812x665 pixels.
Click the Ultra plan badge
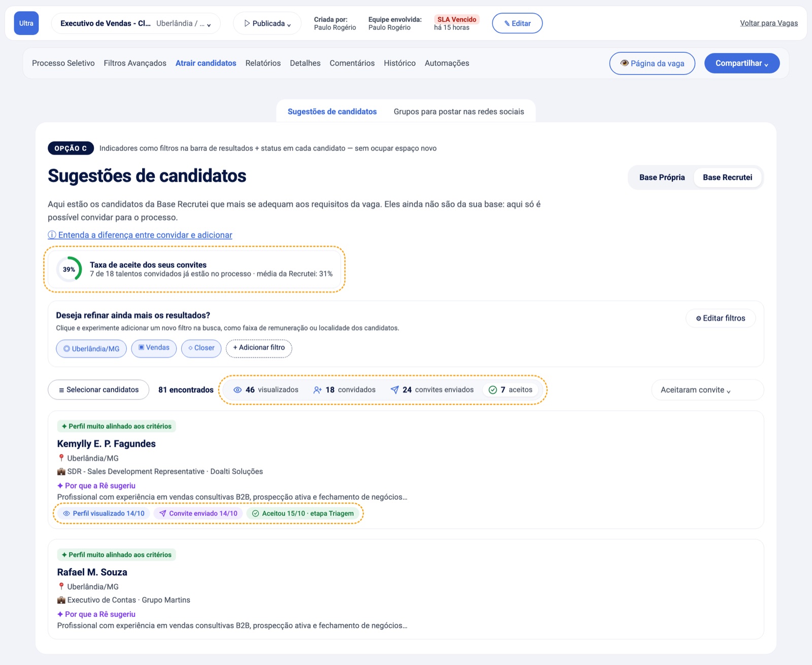tap(26, 23)
